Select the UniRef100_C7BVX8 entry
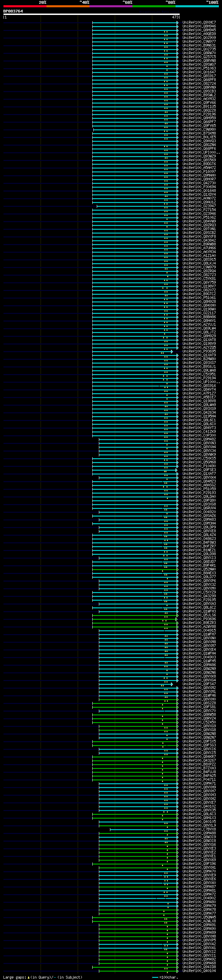 [x=199, y=829]
